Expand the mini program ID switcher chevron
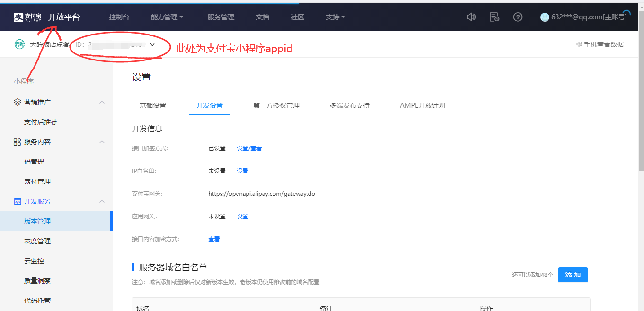This screenshot has width=644, height=311. (152, 44)
